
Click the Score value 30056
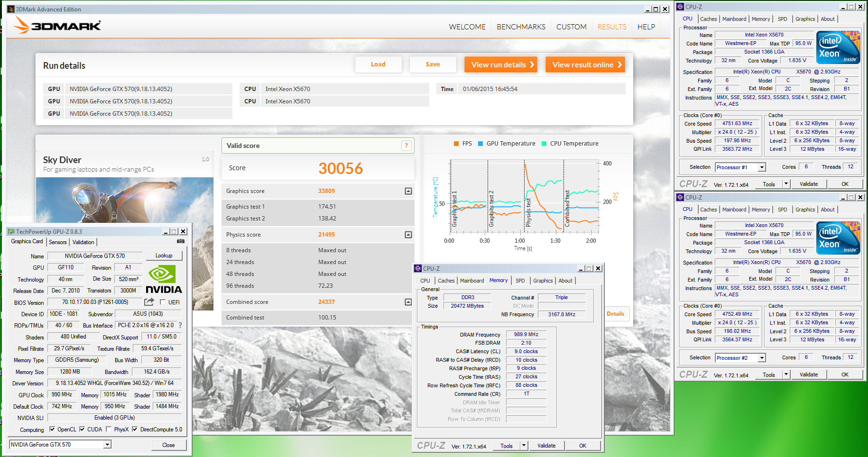341,168
